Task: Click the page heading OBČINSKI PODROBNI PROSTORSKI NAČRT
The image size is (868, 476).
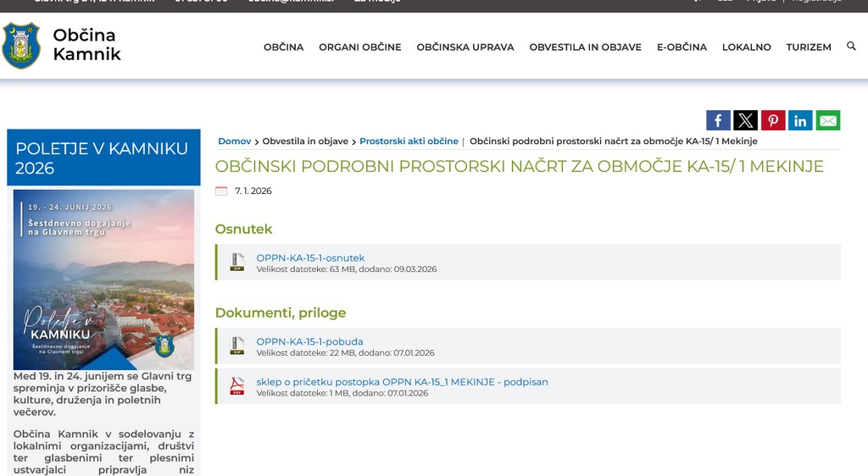Action: coord(520,166)
